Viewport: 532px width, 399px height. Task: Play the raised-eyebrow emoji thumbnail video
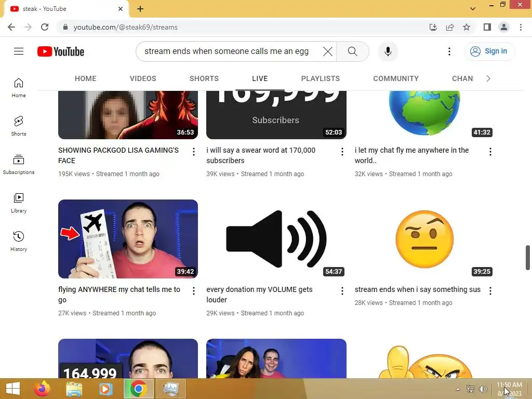(424, 239)
